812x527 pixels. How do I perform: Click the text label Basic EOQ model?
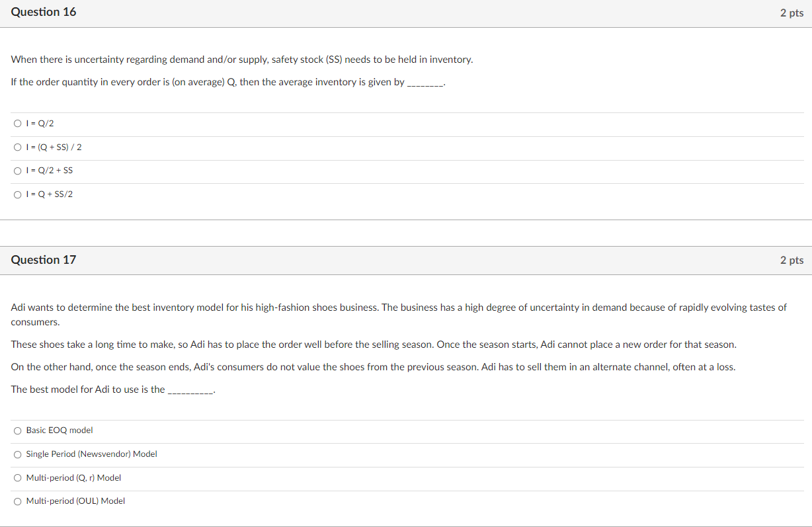[59, 430]
